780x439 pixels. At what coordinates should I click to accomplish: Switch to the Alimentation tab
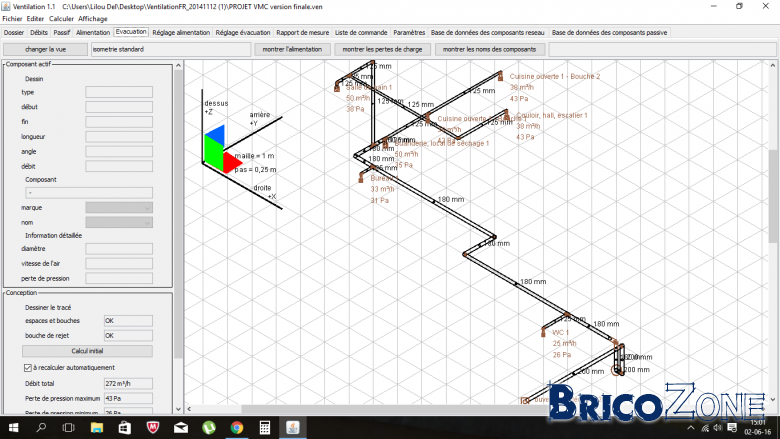click(x=93, y=32)
